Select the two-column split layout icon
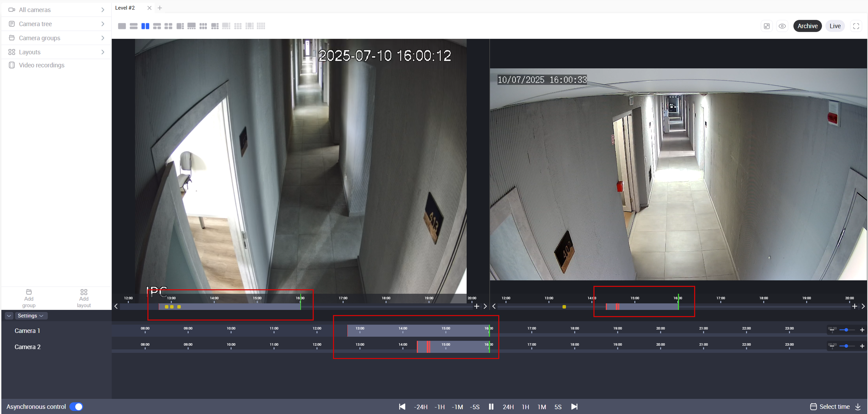Viewport: 868px width, 414px height. 145,26
